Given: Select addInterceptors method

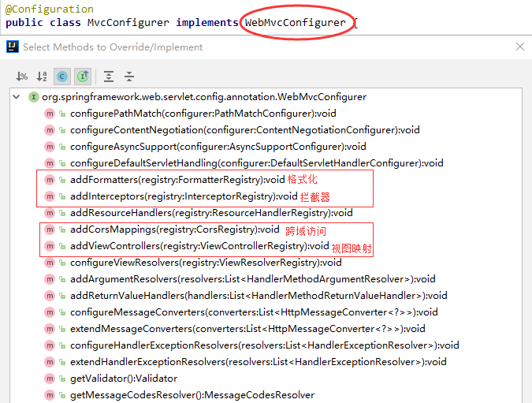Looking at the screenshot, I should coord(184,196).
